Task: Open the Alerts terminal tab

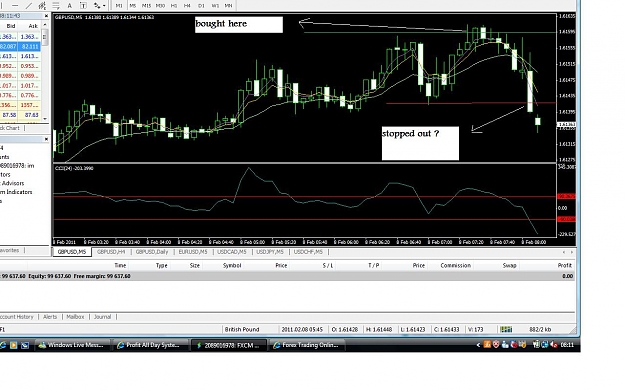Action: 50,317
